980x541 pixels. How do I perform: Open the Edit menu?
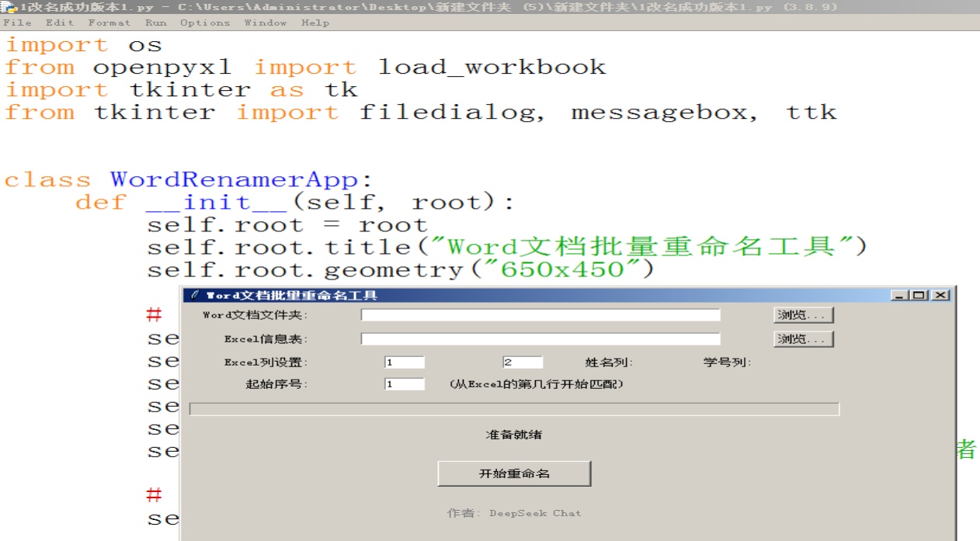pos(60,23)
